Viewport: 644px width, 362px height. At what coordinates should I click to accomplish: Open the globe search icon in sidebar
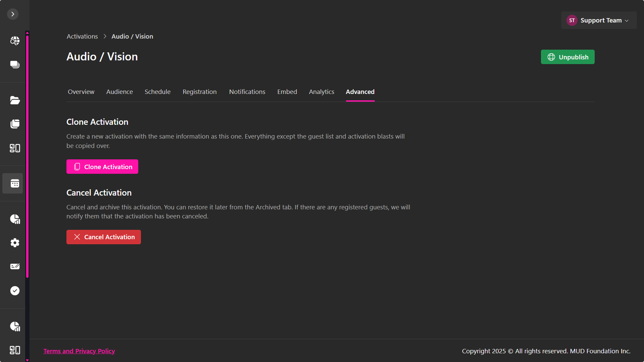[x=15, y=41]
